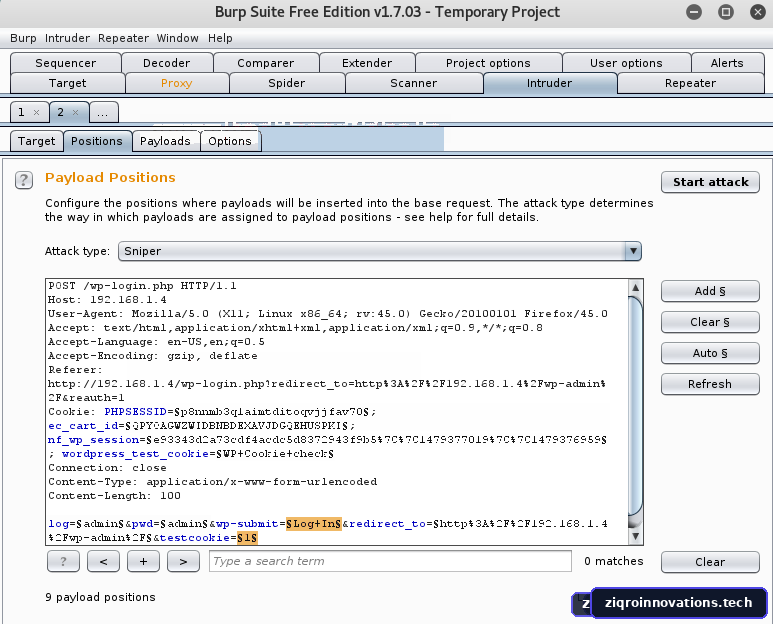The image size is (773, 624).
Task: Switch to the Payloads sub-tab
Action: click(x=165, y=141)
